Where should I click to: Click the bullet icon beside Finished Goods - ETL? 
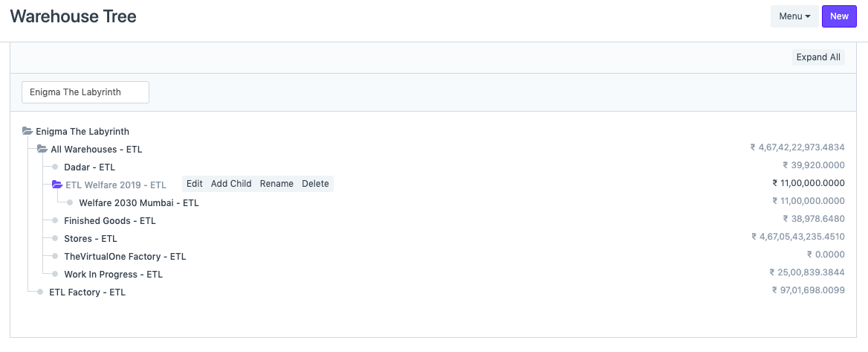[55, 221]
